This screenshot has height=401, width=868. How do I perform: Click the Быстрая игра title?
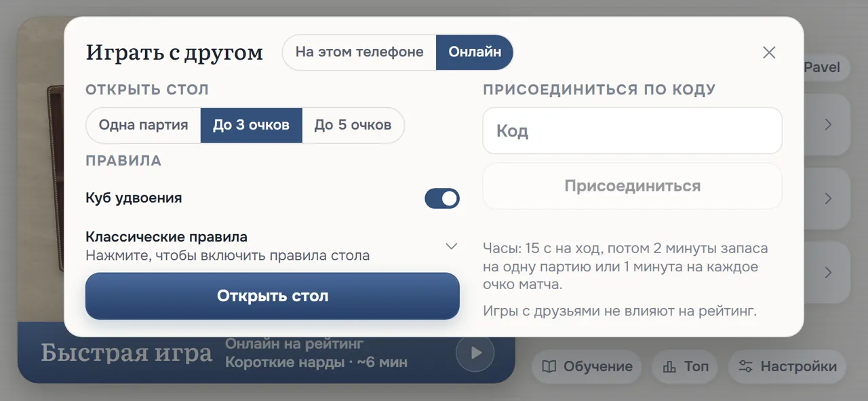click(127, 354)
